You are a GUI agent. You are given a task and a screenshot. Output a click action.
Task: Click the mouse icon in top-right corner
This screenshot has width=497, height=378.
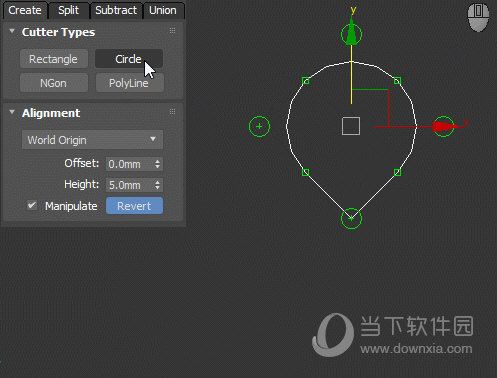pos(478,17)
